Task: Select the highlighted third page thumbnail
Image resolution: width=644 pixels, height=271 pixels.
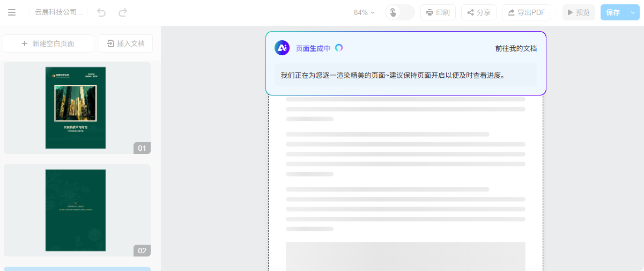Action: (77, 268)
